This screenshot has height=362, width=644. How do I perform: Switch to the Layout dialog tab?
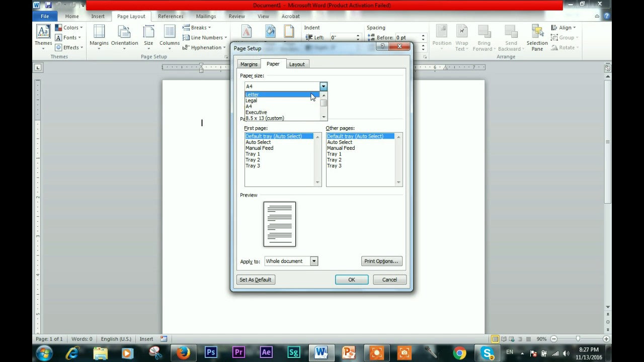pyautogui.click(x=297, y=64)
